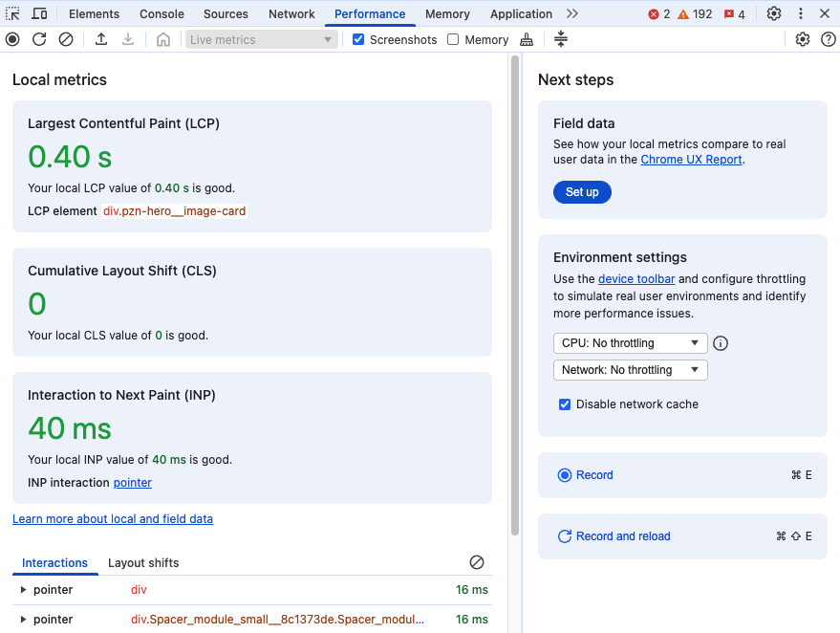Open the DevTools three-dot menu
840x633 pixels.
801,13
